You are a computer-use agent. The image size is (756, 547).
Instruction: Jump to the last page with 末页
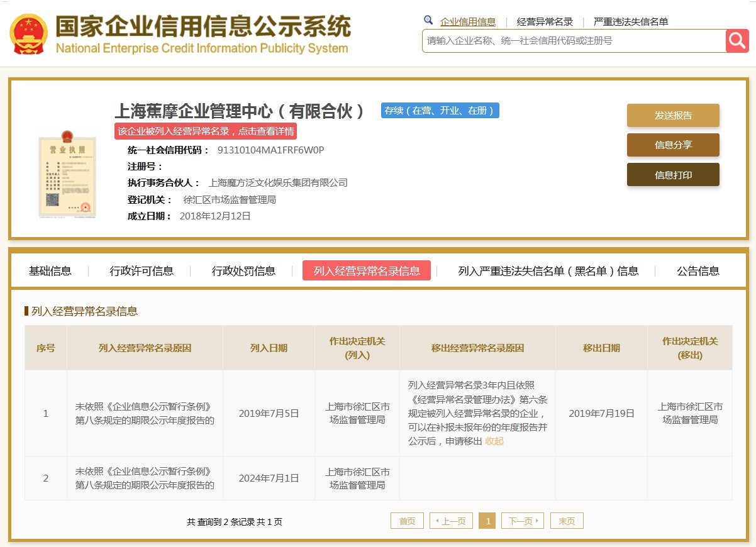click(567, 521)
